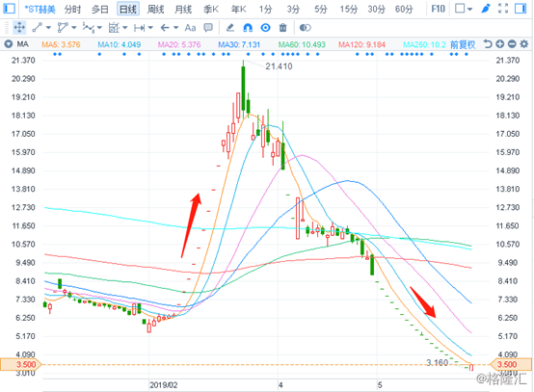The width and height of the screenshot is (534, 392).
Task: Select the 周线 weekly chart tab
Action: click(x=155, y=10)
